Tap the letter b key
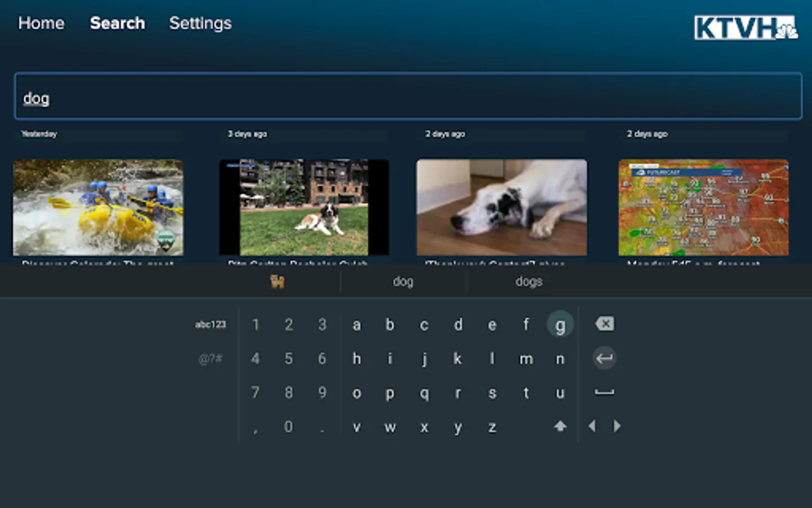 390,325
